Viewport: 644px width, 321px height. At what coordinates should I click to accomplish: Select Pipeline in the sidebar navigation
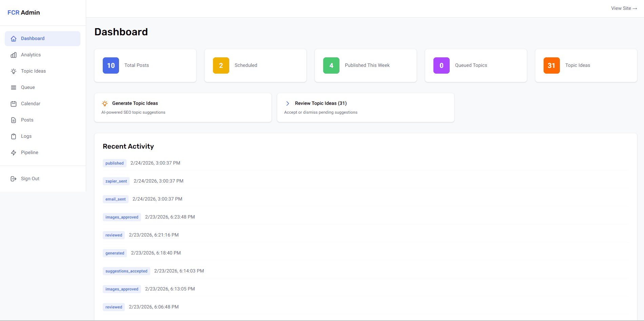click(30, 152)
